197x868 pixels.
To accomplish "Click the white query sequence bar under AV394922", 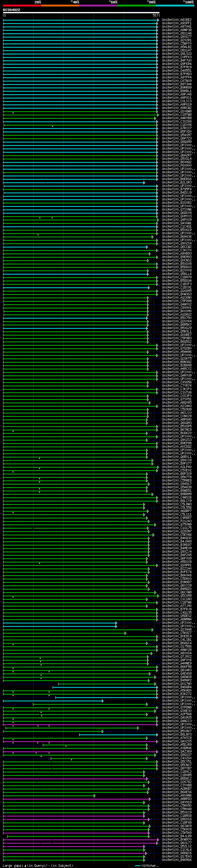I will coord(81,13).
